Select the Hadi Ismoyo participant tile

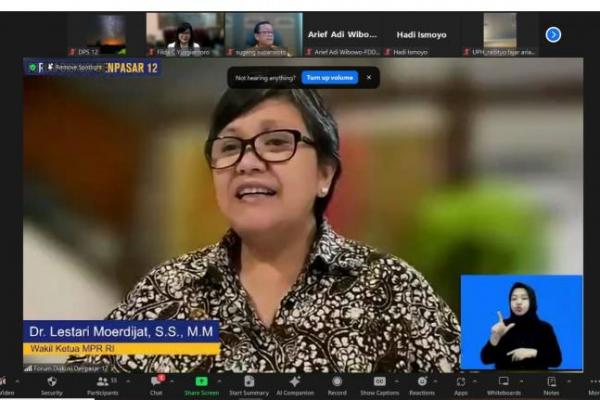click(x=421, y=35)
